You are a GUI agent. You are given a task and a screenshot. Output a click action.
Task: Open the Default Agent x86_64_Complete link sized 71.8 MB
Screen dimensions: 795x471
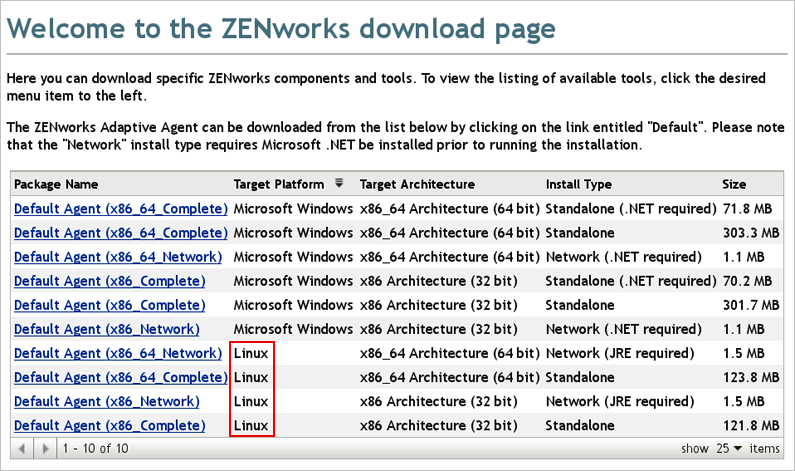[x=121, y=208]
